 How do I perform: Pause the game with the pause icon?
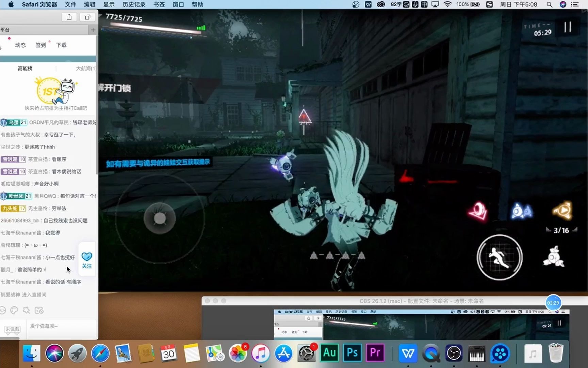pos(567,27)
